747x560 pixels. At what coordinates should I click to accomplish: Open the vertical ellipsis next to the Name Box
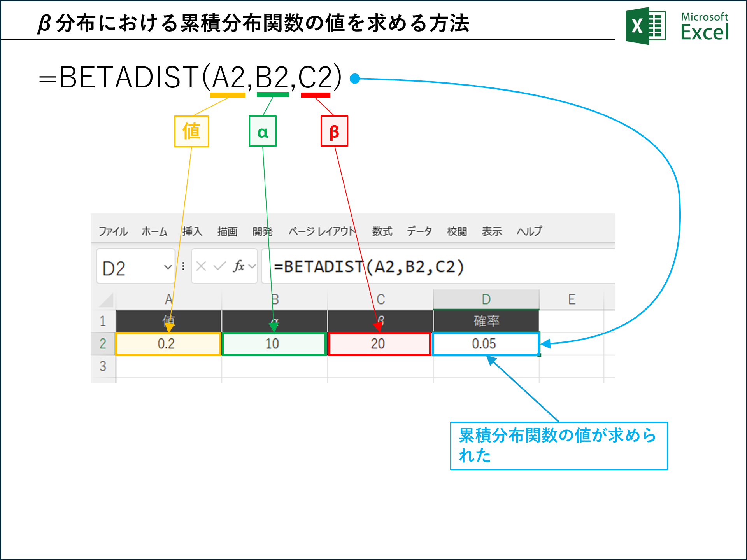(x=183, y=265)
